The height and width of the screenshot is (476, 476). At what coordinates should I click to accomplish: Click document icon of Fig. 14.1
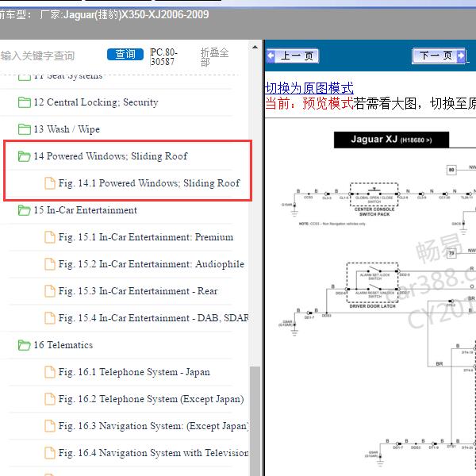(x=50, y=183)
